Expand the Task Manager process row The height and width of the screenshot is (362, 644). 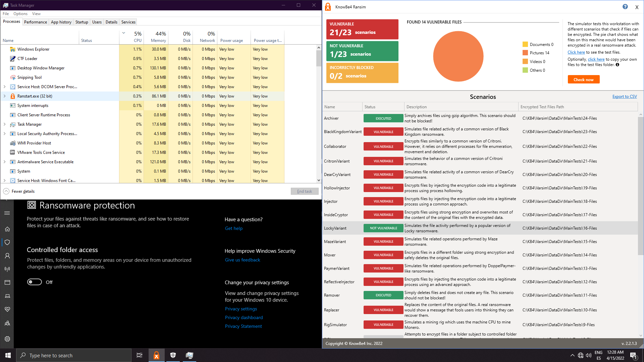(4, 124)
